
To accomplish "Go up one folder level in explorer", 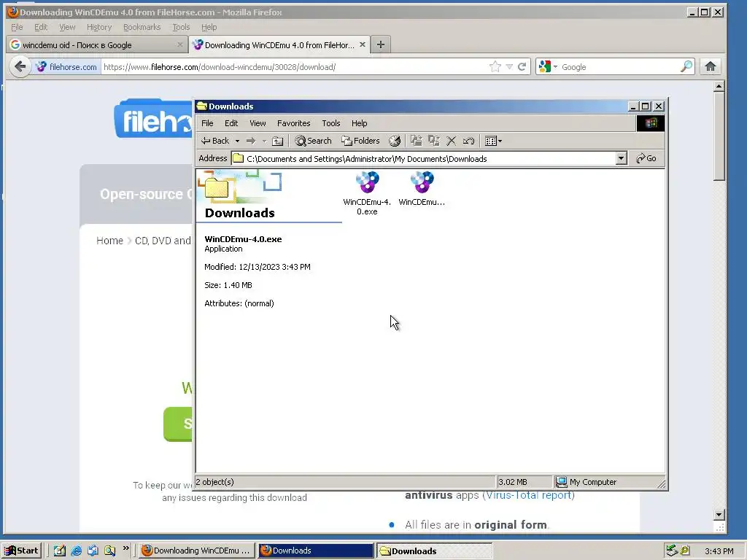I will (x=277, y=141).
